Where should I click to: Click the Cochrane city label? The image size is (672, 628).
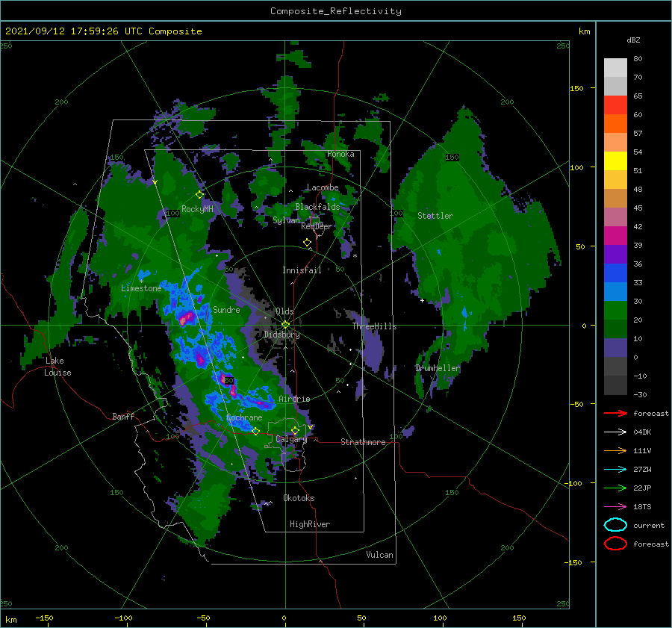point(244,417)
